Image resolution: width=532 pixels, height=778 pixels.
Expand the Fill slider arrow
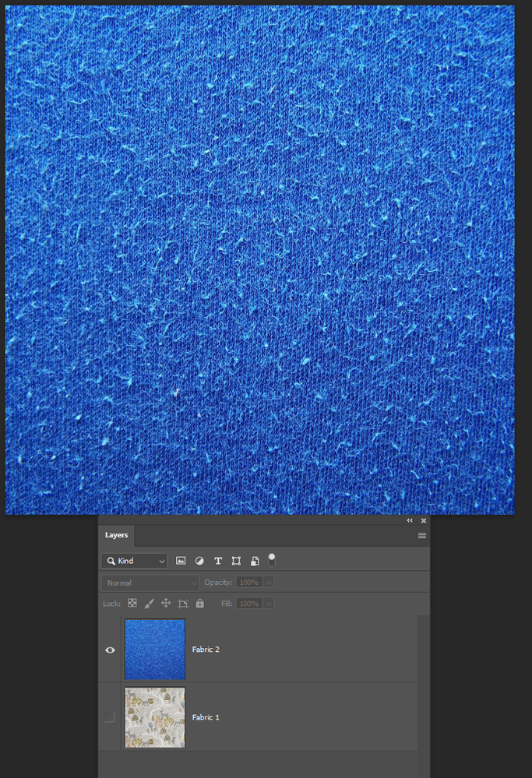point(269,604)
